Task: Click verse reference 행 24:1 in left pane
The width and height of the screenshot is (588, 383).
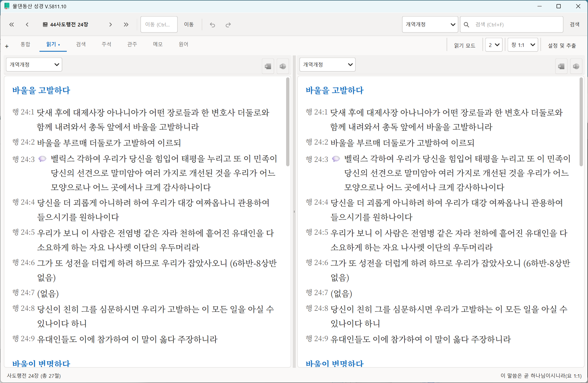Action: (x=23, y=112)
